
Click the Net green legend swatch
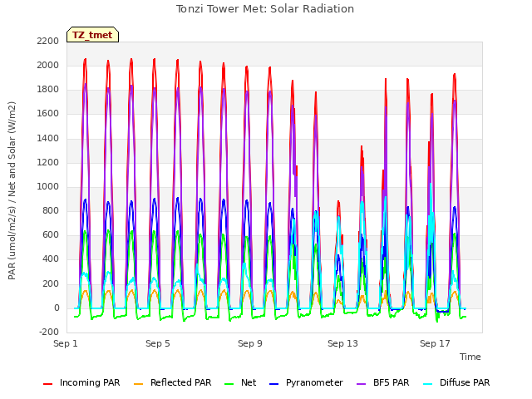(x=229, y=383)
